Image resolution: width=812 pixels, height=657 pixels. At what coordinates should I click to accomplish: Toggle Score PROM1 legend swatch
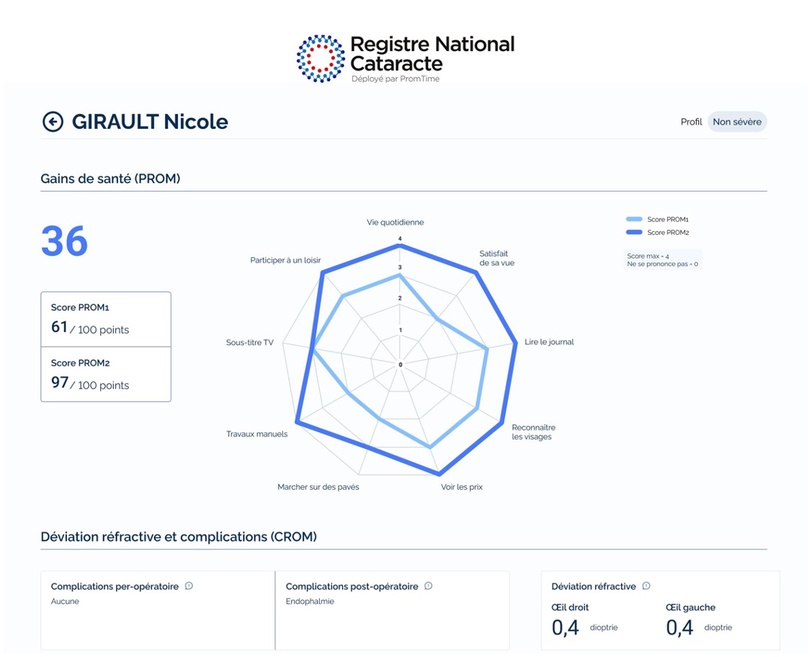634,219
